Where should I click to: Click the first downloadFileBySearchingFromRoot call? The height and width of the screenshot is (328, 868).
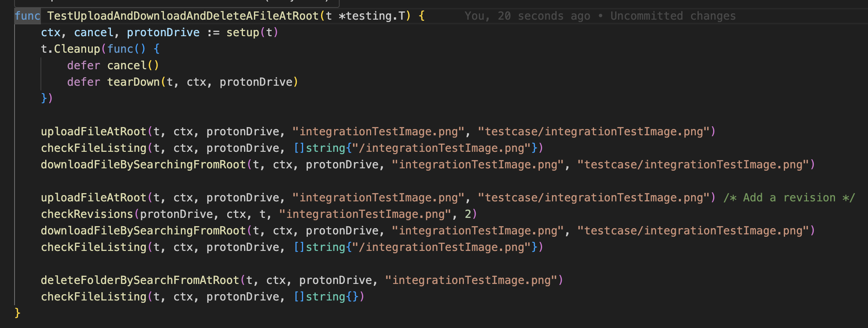[x=143, y=165]
